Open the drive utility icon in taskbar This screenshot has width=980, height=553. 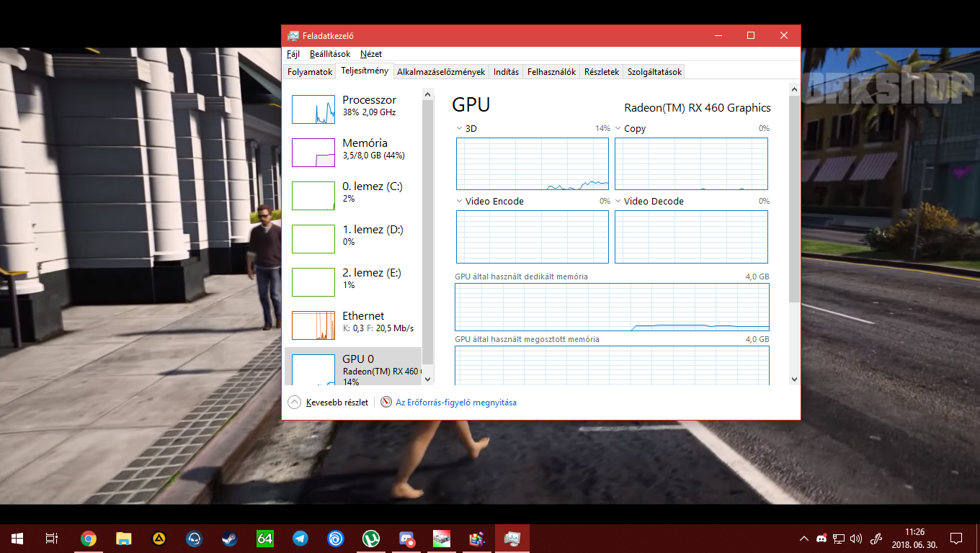click(442, 539)
